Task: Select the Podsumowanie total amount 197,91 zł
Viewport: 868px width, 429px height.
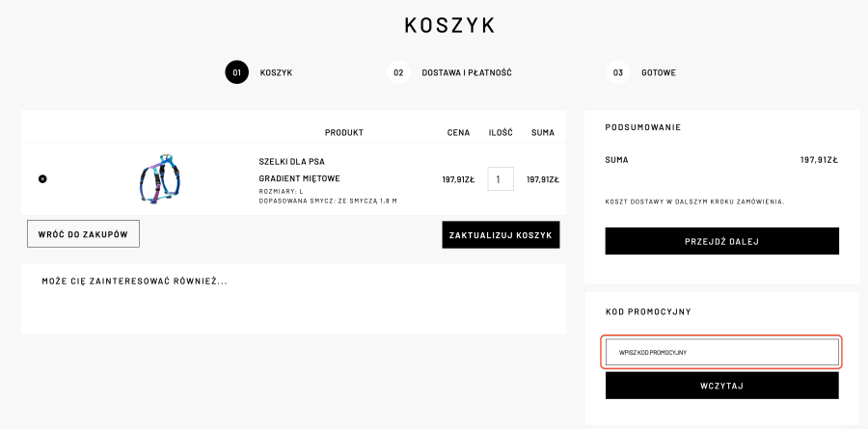Action: point(819,160)
